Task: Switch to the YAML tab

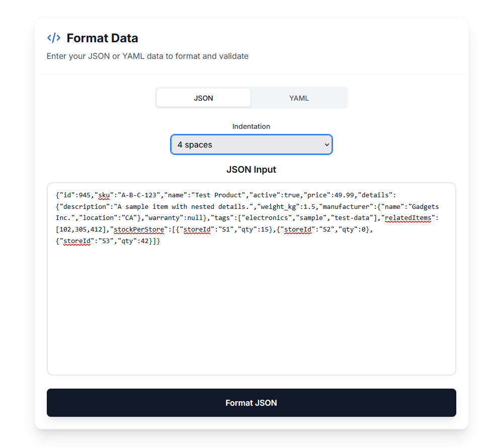Action: coord(299,98)
